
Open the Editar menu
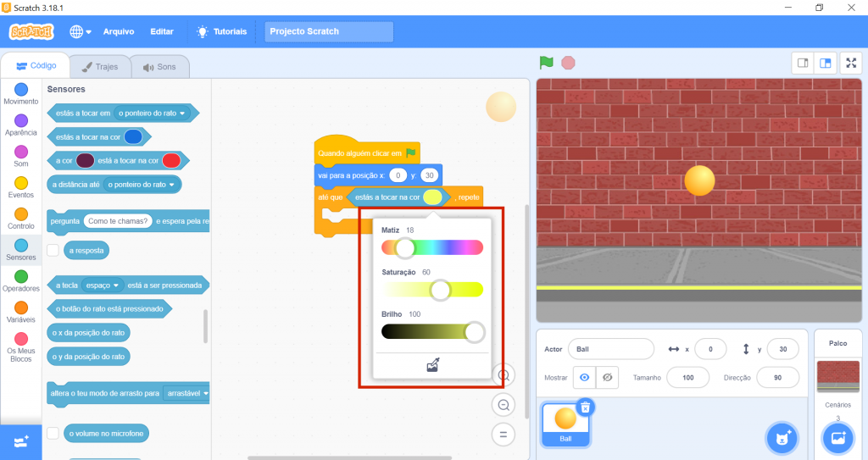[162, 31]
